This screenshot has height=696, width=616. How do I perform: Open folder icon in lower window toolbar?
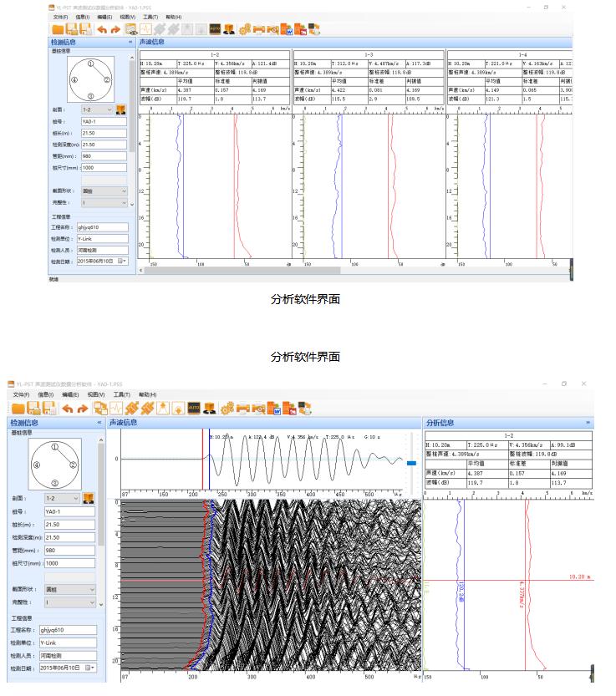pyautogui.click(x=18, y=409)
